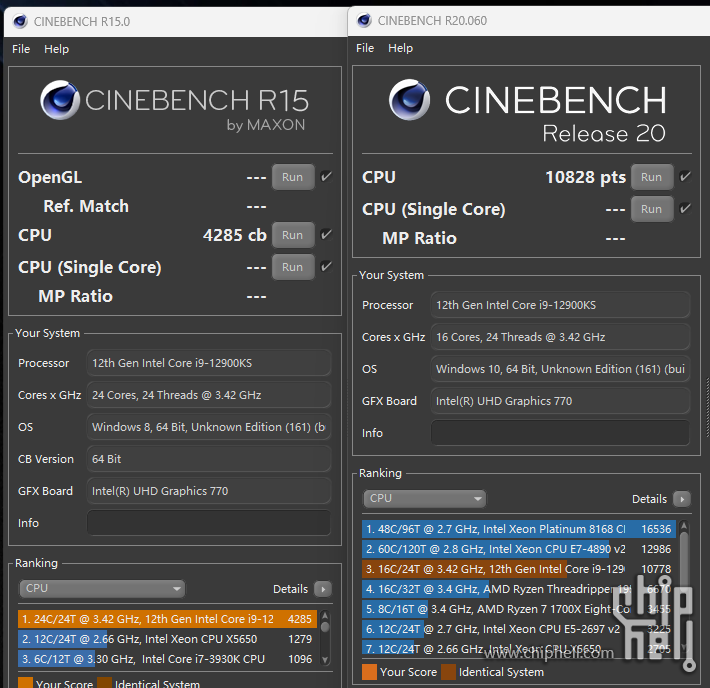Viewport: 710px width, 688px height.
Task: Select the Xeon Platinum 8168 row scoring 16536
Action: (x=519, y=529)
